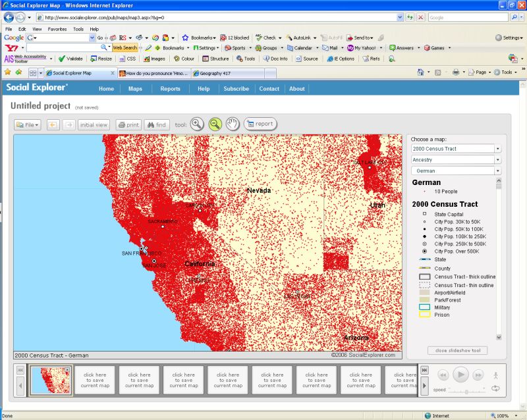Click the initial view button
Screen dimensions: 527x420
(94, 124)
